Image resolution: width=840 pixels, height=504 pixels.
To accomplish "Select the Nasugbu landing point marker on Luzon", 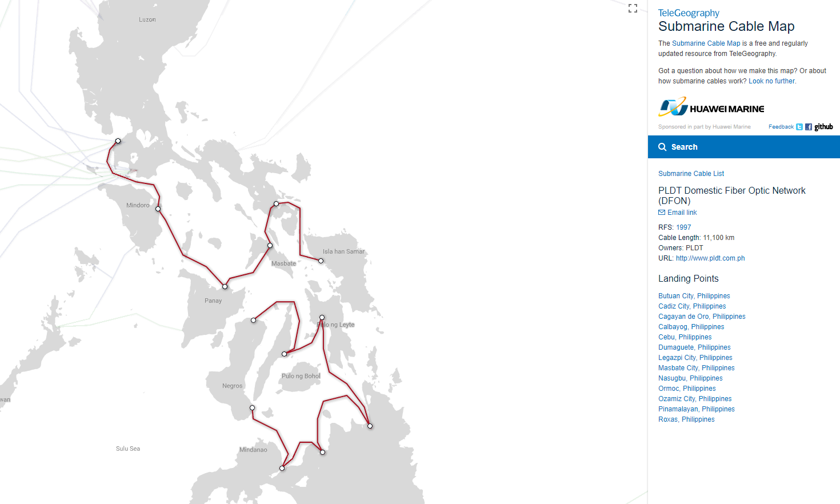I will click(x=118, y=141).
